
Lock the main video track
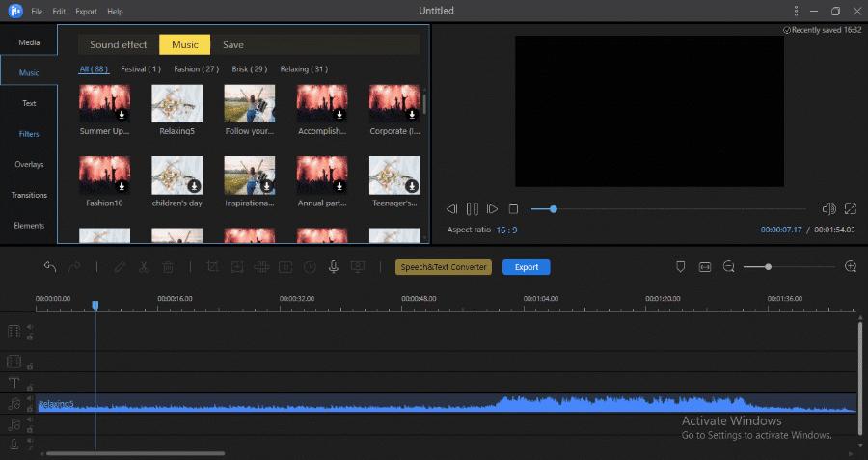30,337
